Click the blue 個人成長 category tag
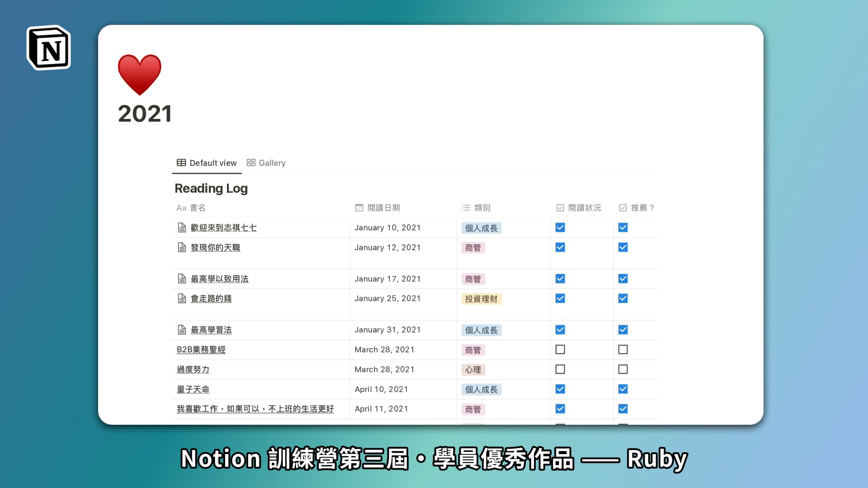868x488 pixels. 481,228
